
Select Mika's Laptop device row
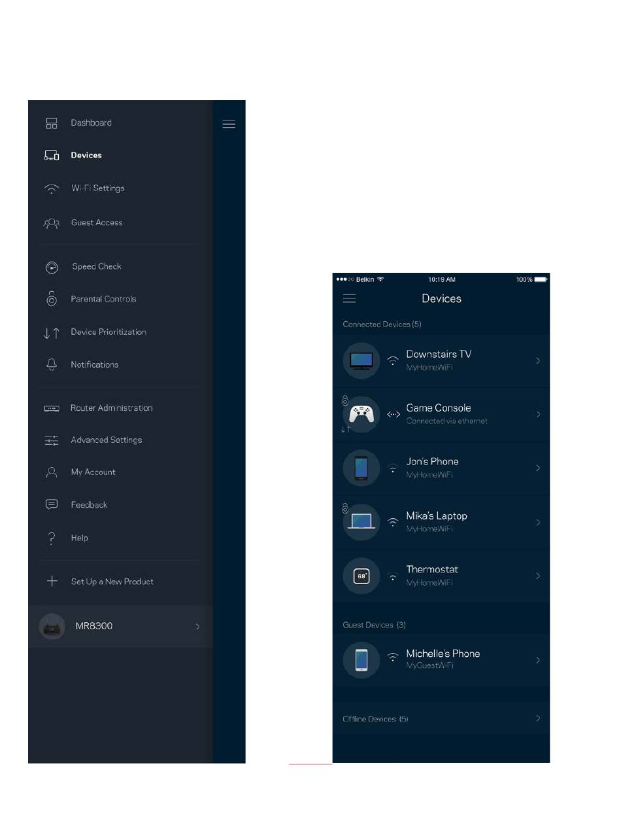click(x=441, y=522)
